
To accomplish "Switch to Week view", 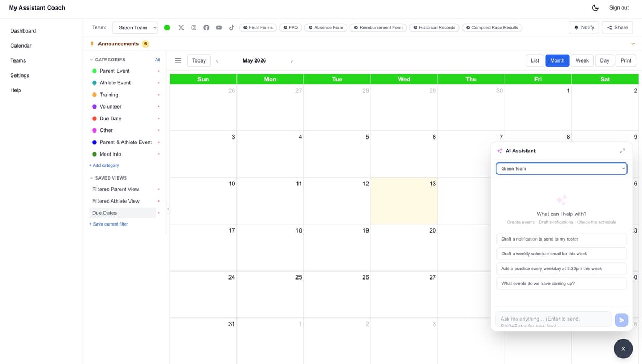I will [x=582, y=60].
